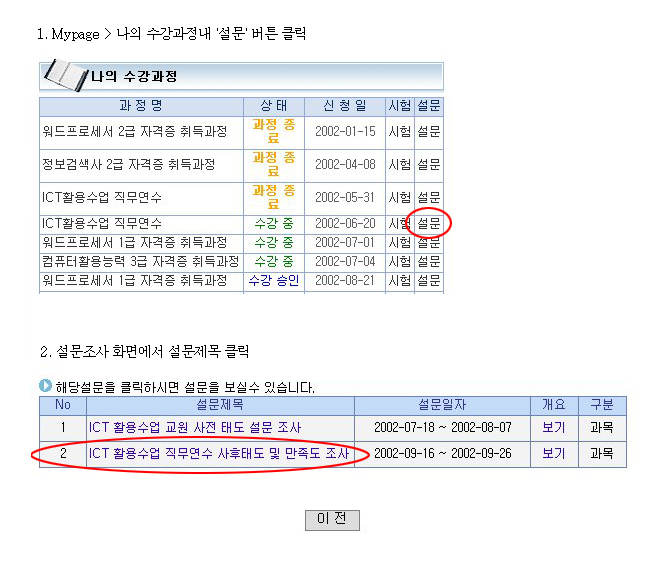Click the 개요 column header

pos(554,405)
